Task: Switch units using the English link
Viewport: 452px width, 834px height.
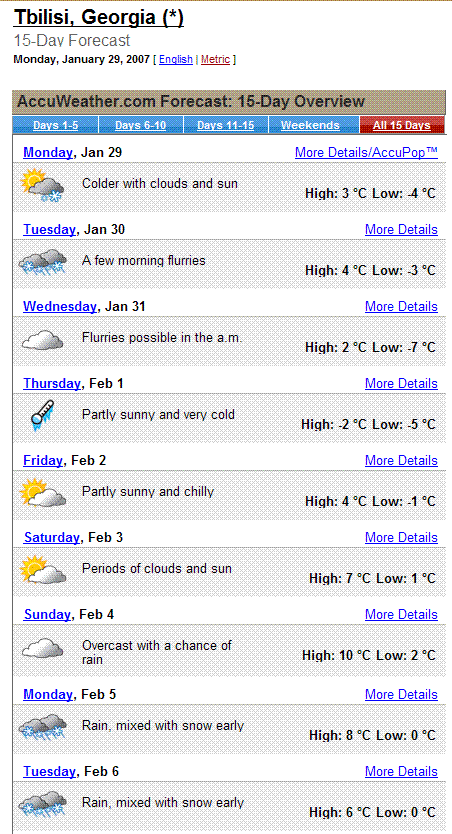Action: pyautogui.click(x=175, y=60)
